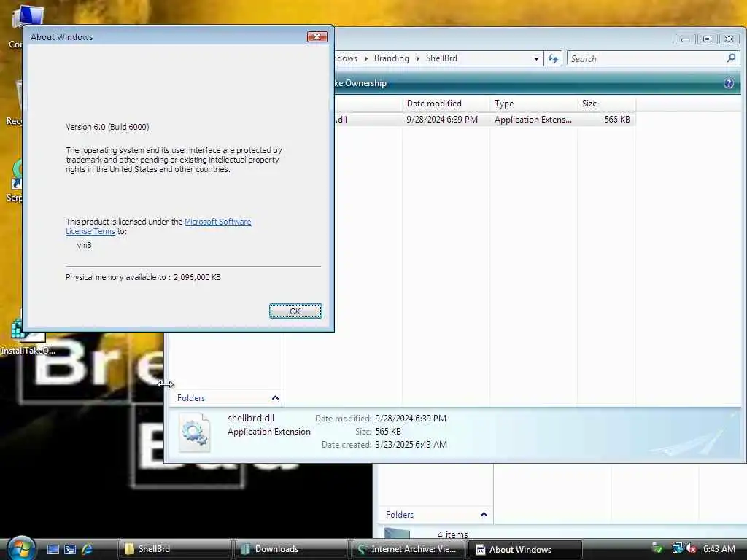Image resolution: width=747 pixels, height=560 pixels.
Task: Click the Application Extens... type cell
Action: click(533, 120)
